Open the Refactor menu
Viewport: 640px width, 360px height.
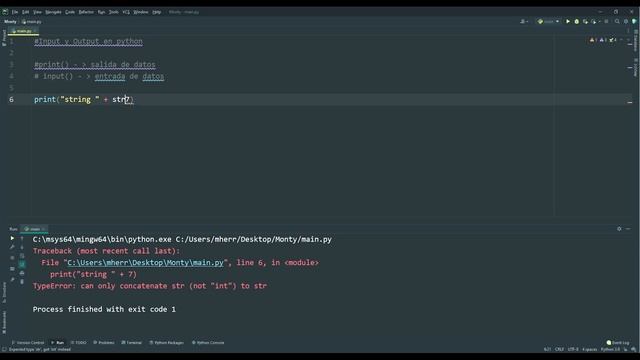(86, 12)
